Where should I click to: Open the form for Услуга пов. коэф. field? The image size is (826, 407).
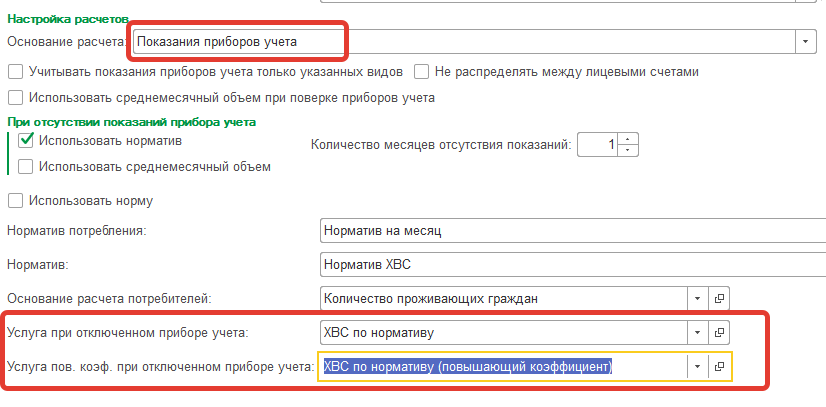click(x=720, y=367)
